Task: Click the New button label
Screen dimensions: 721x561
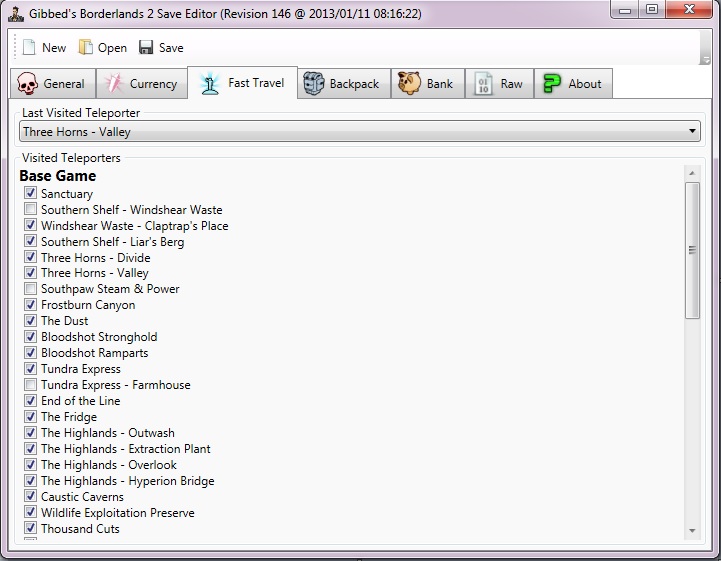Action: [x=54, y=48]
